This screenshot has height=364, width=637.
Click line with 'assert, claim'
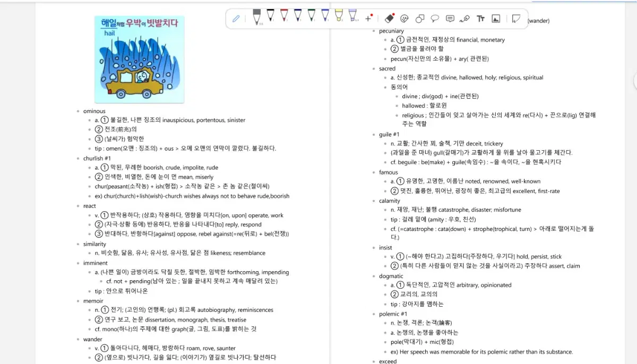[x=485, y=266]
